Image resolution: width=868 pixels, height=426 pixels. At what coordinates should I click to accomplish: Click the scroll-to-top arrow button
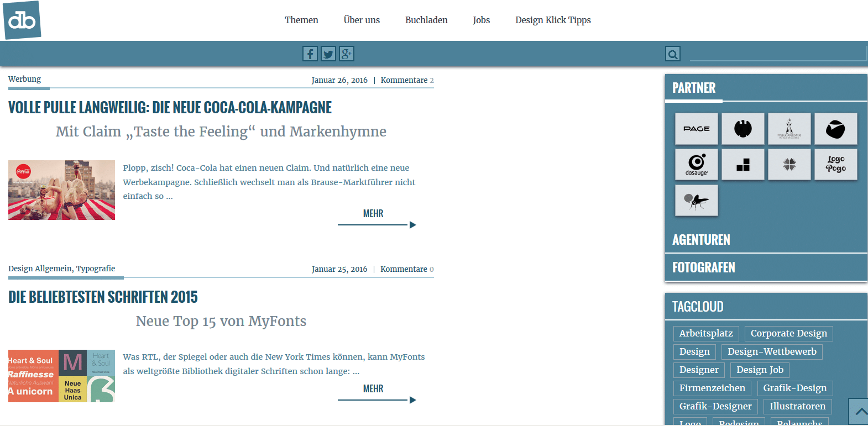pyautogui.click(x=859, y=412)
